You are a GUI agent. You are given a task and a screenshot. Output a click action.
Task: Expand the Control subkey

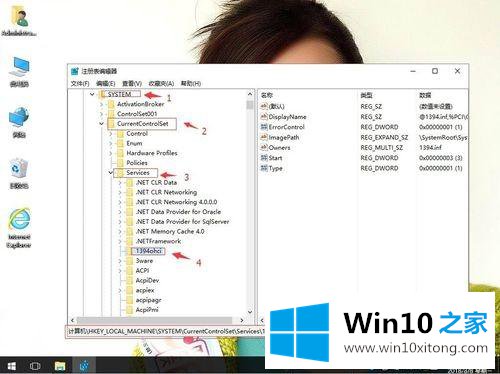(x=111, y=134)
